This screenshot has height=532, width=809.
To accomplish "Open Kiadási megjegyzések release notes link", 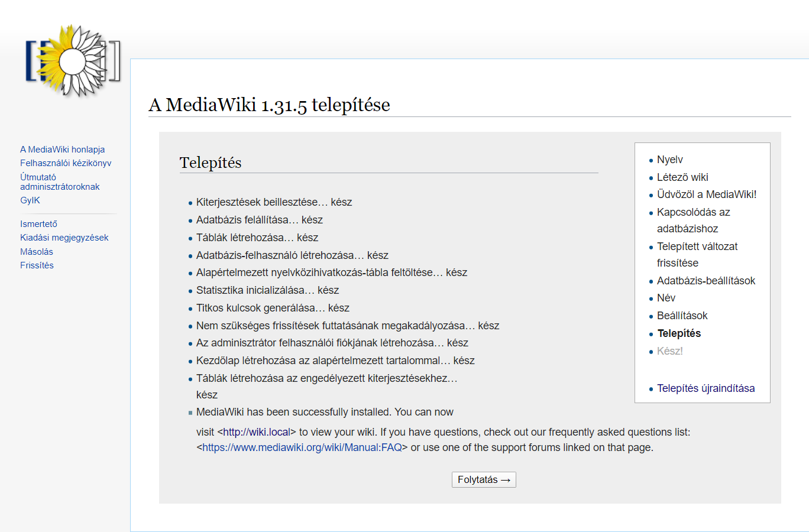I will click(x=64, y=238).
